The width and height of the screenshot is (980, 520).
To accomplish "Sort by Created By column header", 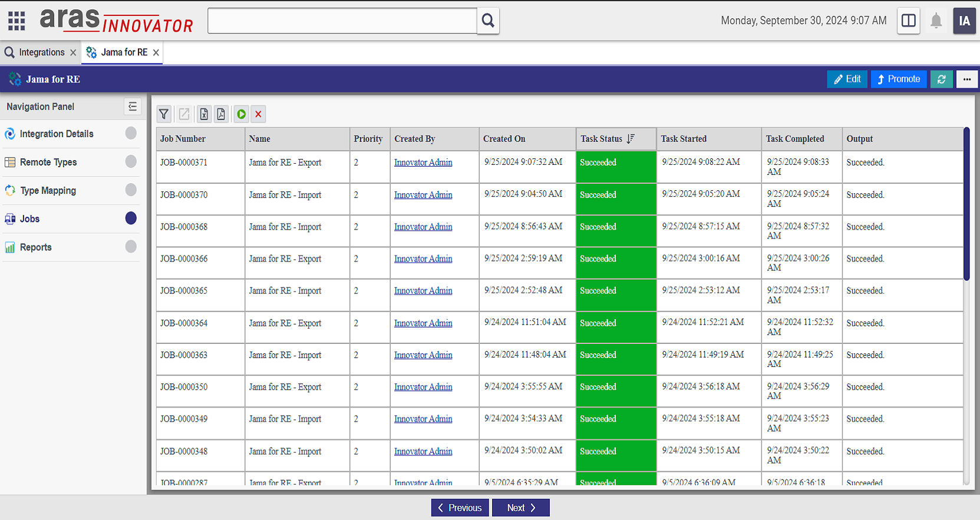I will click(434, 139).
